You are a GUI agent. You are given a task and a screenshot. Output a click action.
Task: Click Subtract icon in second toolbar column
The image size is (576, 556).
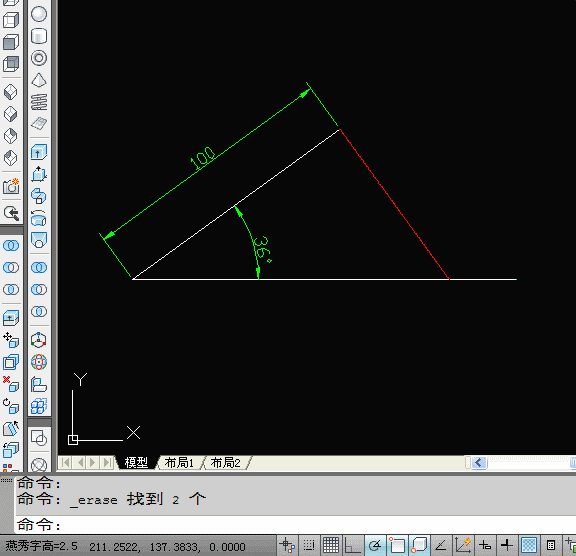click(39, 289)
